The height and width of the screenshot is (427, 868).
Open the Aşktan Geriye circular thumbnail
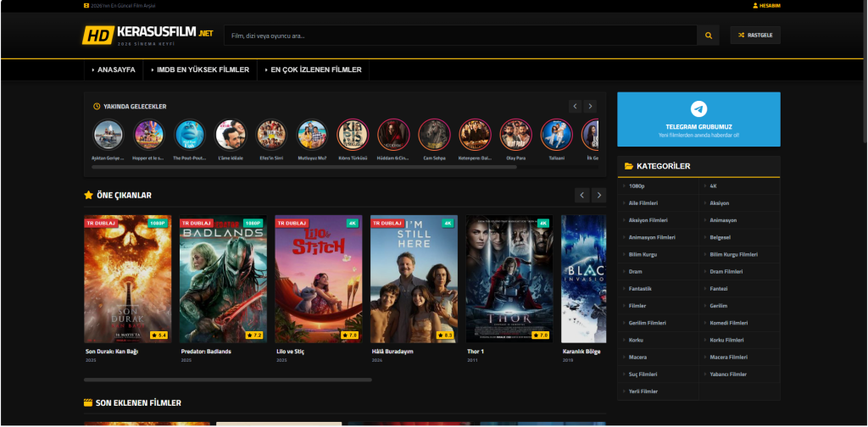[x=108, y=135]
